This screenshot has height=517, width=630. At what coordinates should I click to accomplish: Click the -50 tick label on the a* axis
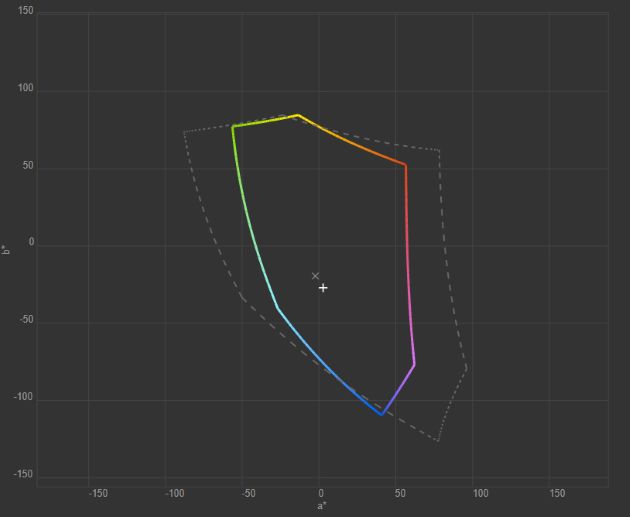click(x=248, y=493)
